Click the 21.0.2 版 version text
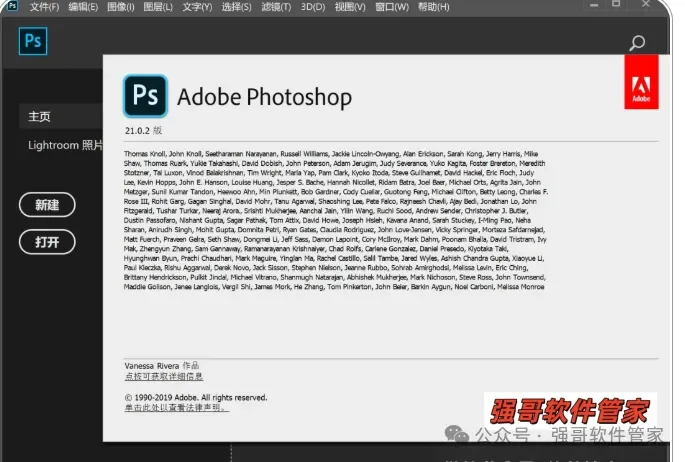Image resolution: width=685 pixels, height=462 pixels. (x=143, y=131)
